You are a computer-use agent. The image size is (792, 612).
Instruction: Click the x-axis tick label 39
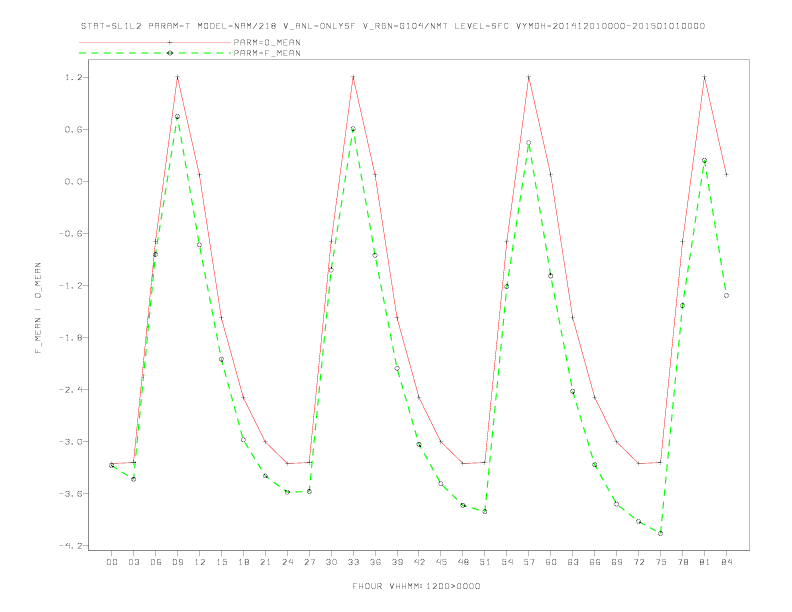397,562
